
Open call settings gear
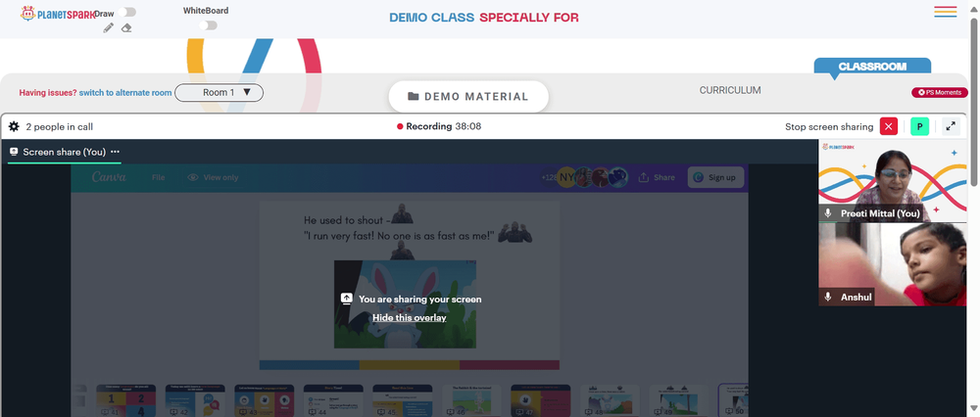(14, 126)
